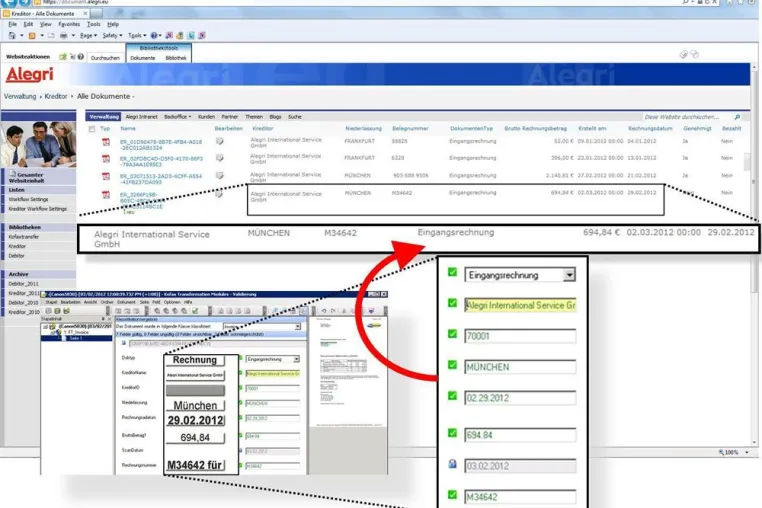The height and width of the screenshot is (508, 762).
Task: Click the 70001 field in enlarged panel
Action: [x=520, y=336]
